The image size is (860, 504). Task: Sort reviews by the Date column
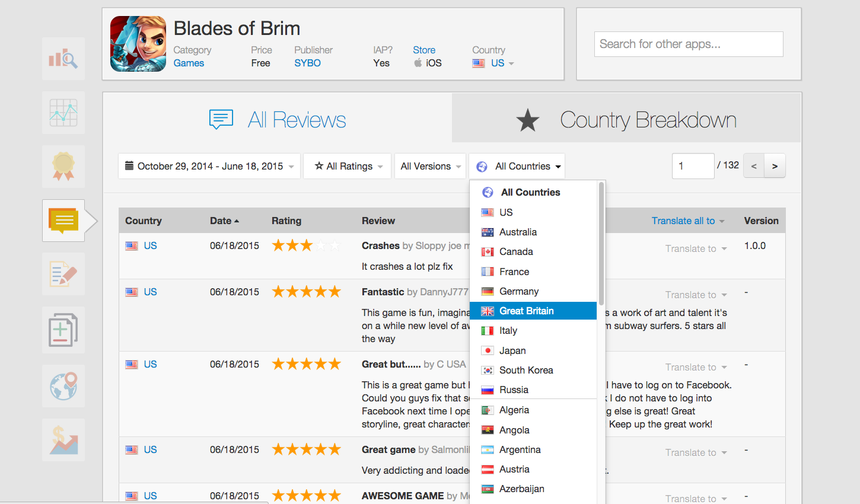click(224, 221)
